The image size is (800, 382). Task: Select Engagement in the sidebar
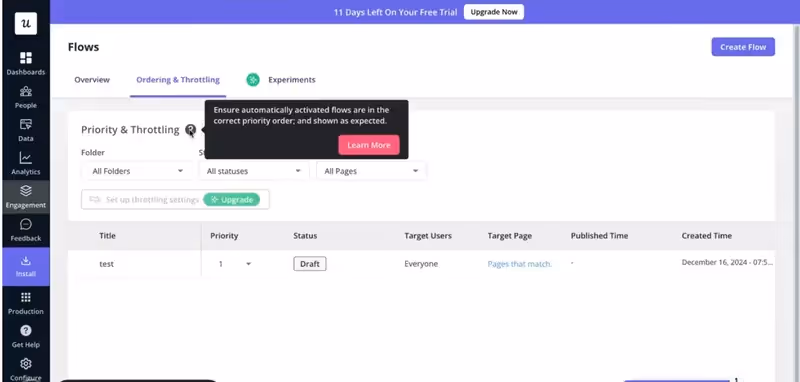point(26,197)
